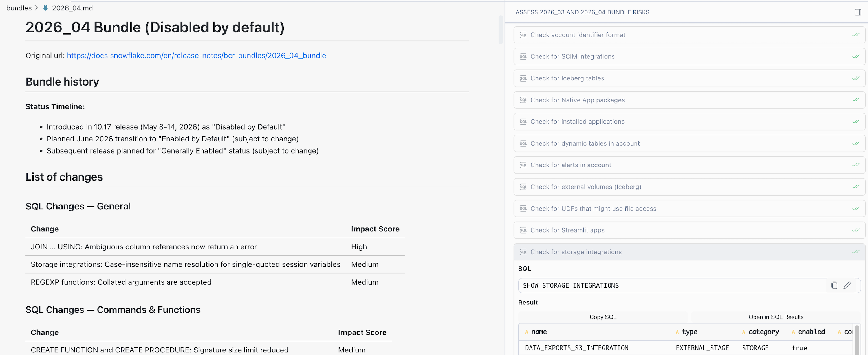Click completed checkmark on storage integrations check
The height and width of the screenshot is (355, 868).
pos(856,252)
